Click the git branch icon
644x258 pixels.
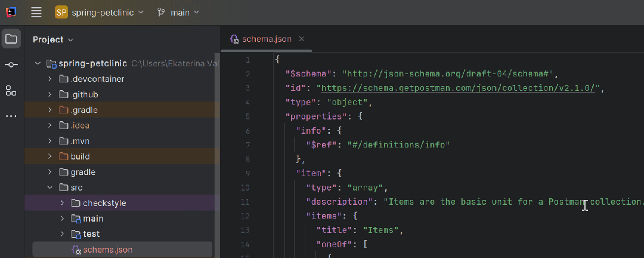pyautogui.click(x=161, y=13)
